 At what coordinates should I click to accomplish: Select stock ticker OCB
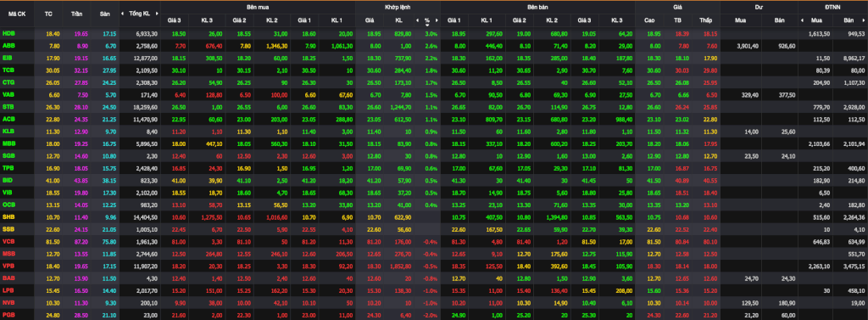coord(8,204)
